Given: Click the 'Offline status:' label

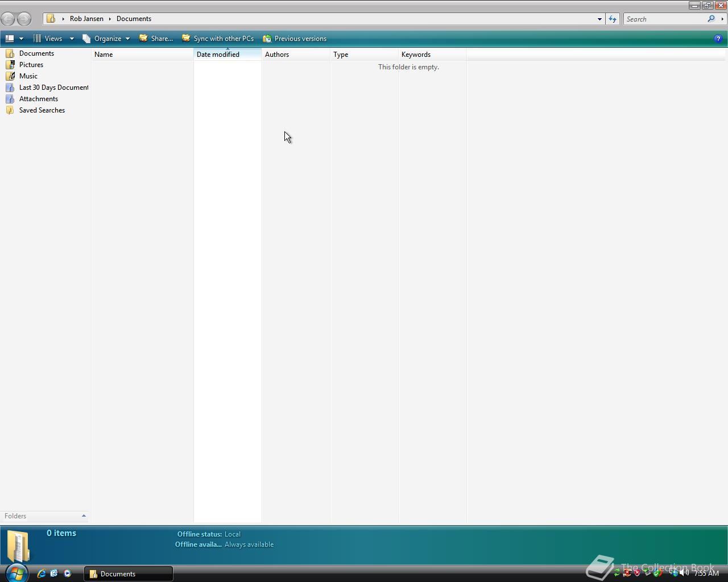Looking at the screenshot, I should [x=200, y=534].
